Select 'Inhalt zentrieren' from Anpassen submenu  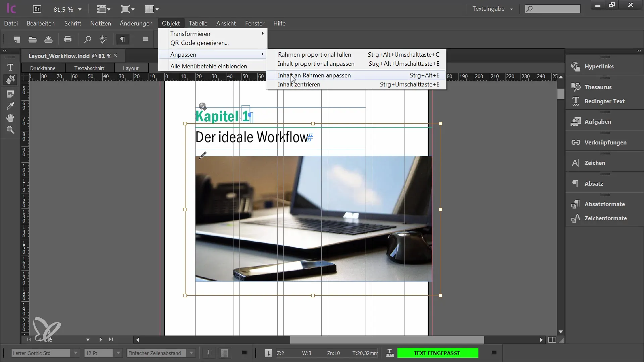point(299,84)
